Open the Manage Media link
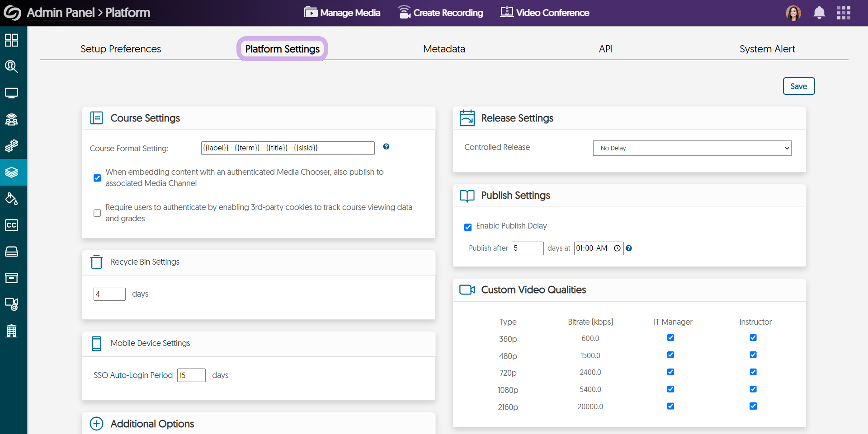Viewport: 868px width, 434px height. (342, 13)
